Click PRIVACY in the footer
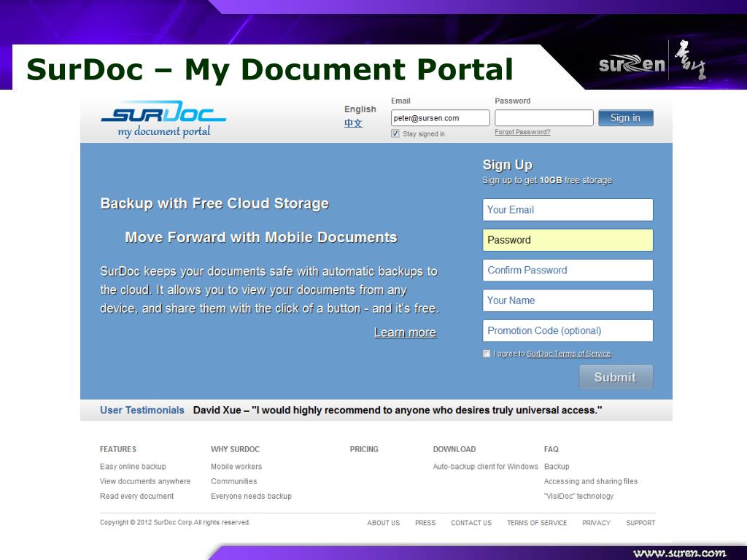747x560 pixels. coord(597,522)
